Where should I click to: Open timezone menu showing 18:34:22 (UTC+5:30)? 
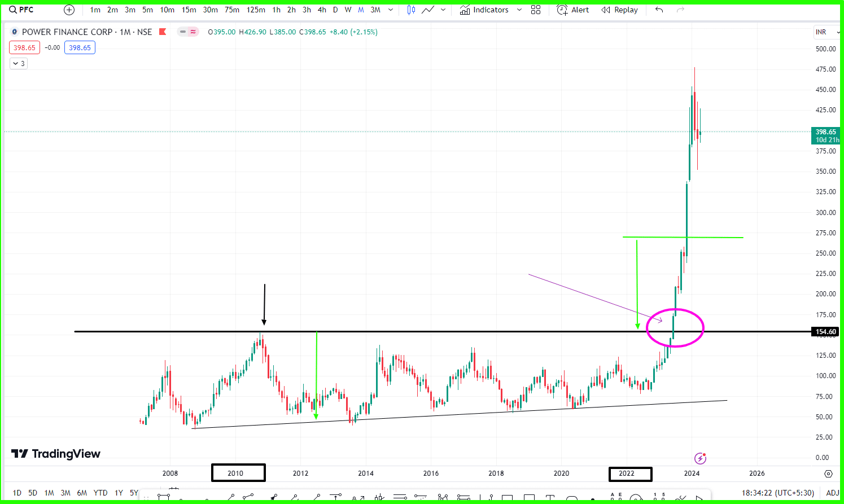pos(777,493)
